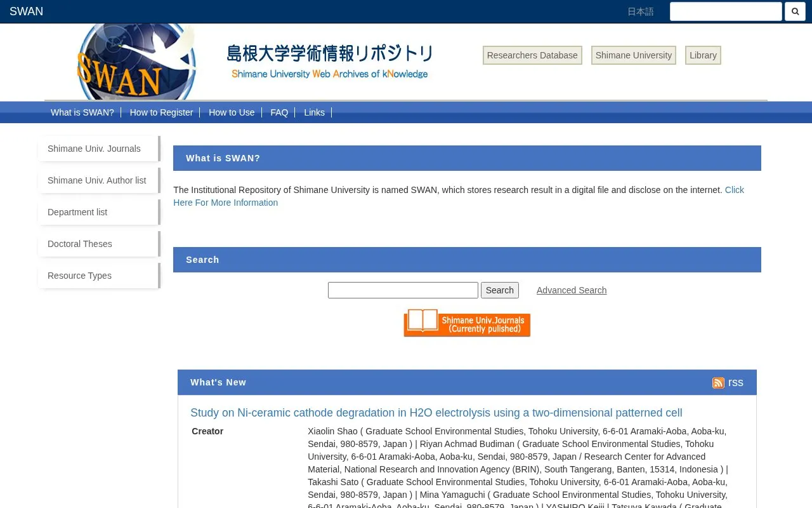Go to the Shimane University site button

634,55
